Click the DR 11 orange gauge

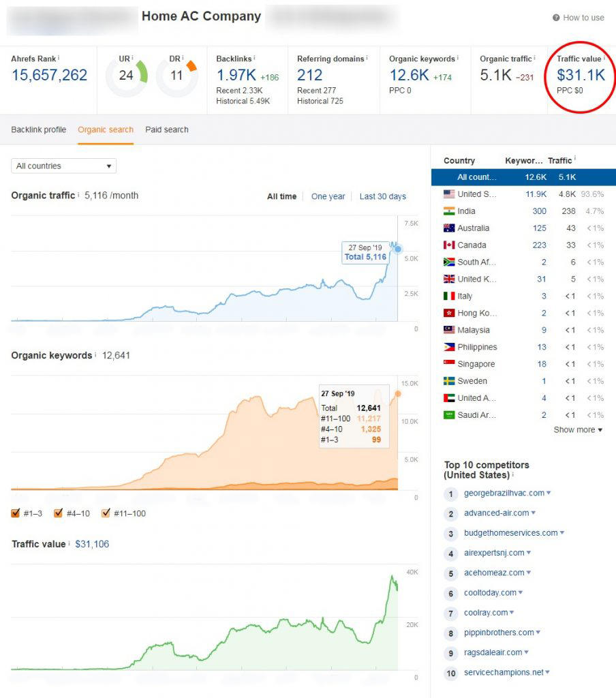[x=176, y=75]
